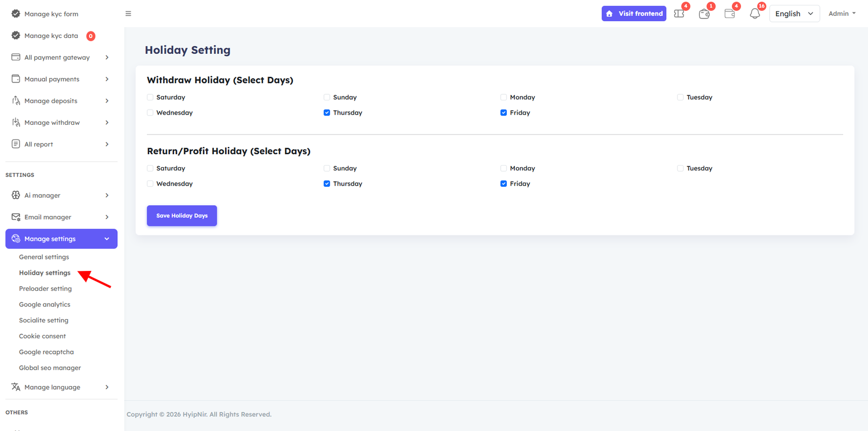This screenshot has height=431, width=868.
Task: Check Tuesday under Return/Profit Holiday
Action: coord(680,169)
